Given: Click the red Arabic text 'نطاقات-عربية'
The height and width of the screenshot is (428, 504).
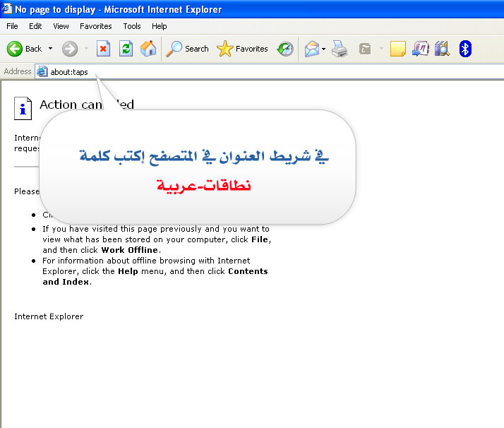Looking at the screenshot, I should click(x=204, y=185).
